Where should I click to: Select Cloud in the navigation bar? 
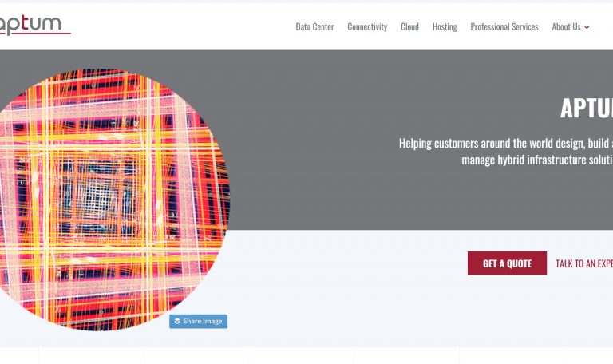tap(409, 27)
